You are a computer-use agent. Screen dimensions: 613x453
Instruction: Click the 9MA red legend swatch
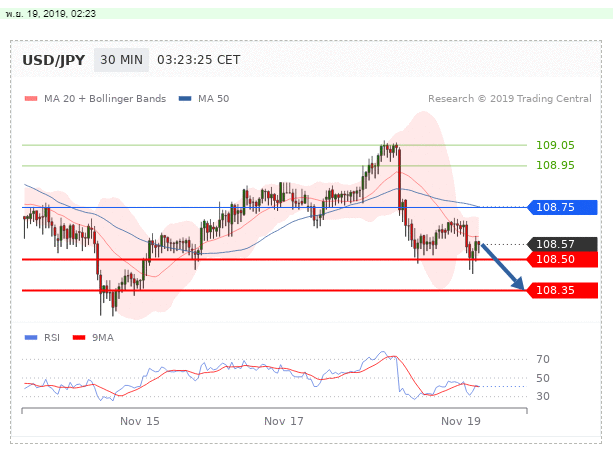tap(79, 337)
